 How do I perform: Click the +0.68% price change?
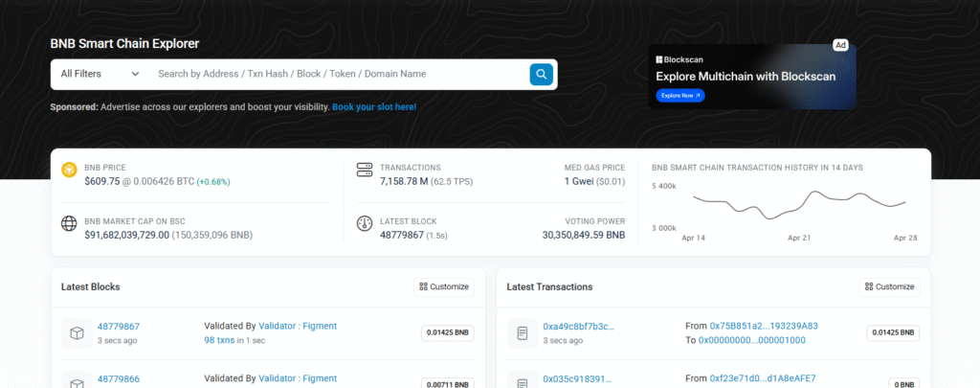pos(213,182)
